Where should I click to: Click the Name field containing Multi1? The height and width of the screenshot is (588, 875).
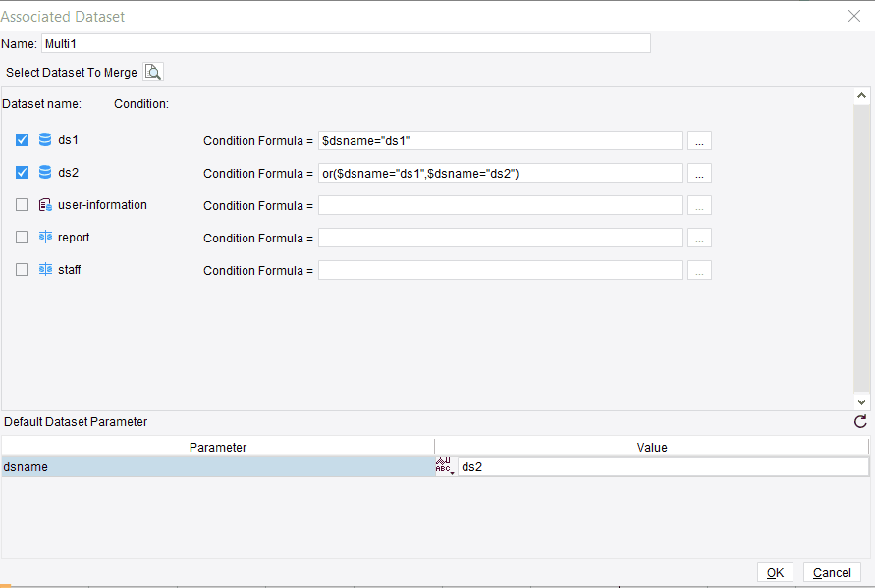[x=344, y=43]
